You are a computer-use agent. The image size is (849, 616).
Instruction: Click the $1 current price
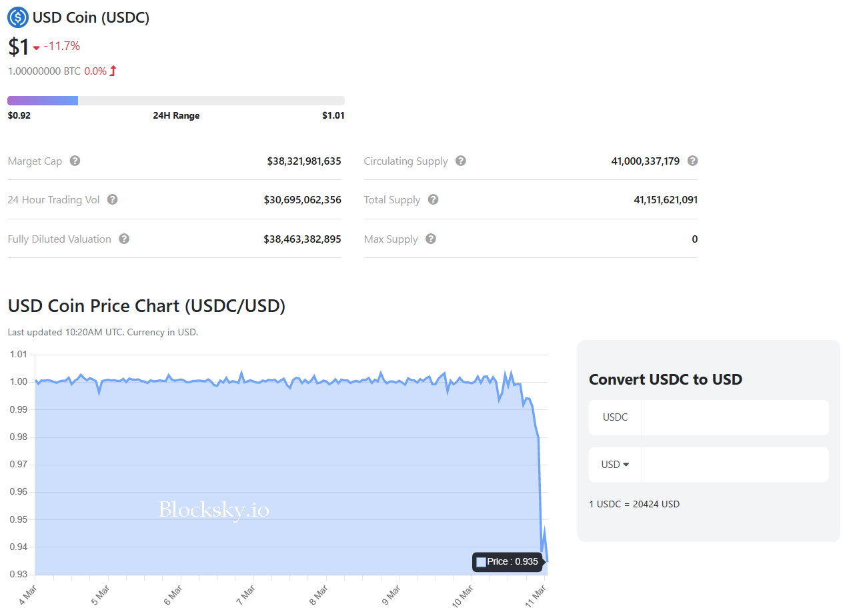pyautogui.click(x=18, y=47)
